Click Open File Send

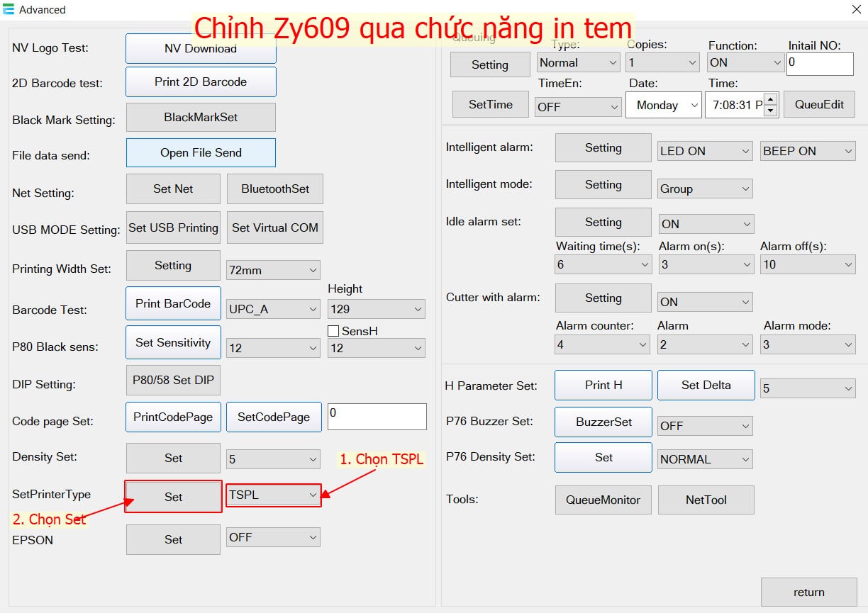[x=200, y=152]
